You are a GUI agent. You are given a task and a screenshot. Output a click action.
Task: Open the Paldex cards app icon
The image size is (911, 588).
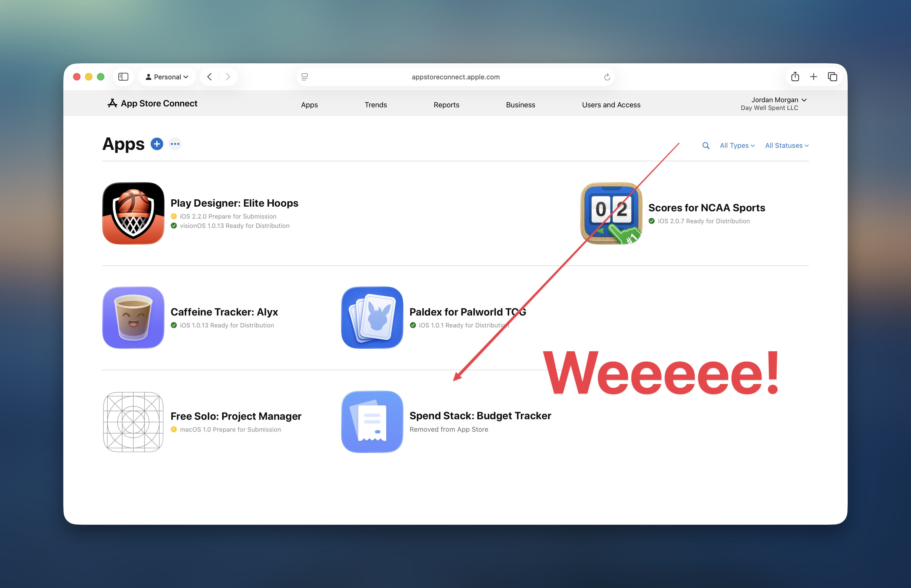point(372,317)
